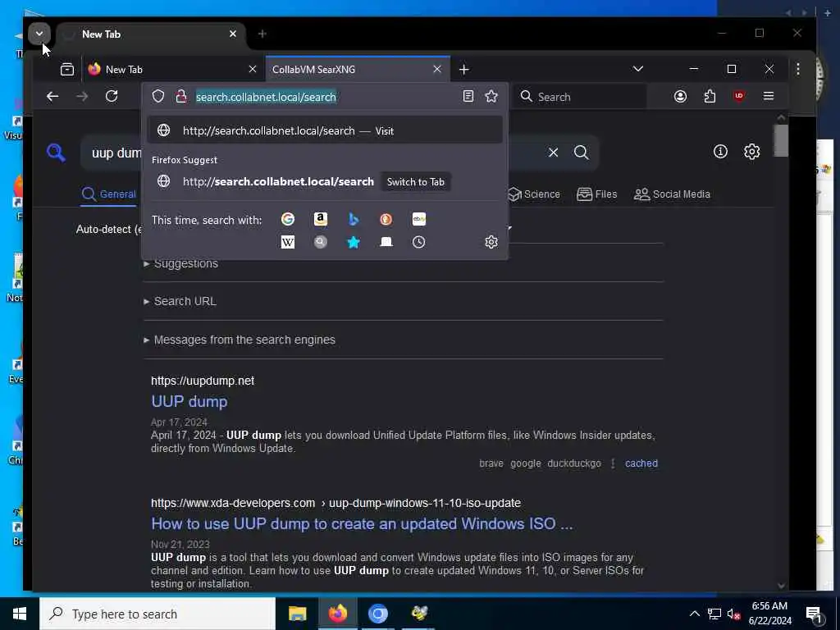Open How to use UUP dump result
The width and height of the screenshot is (840, 630).
pyautogui.click(x=362, y=524)
